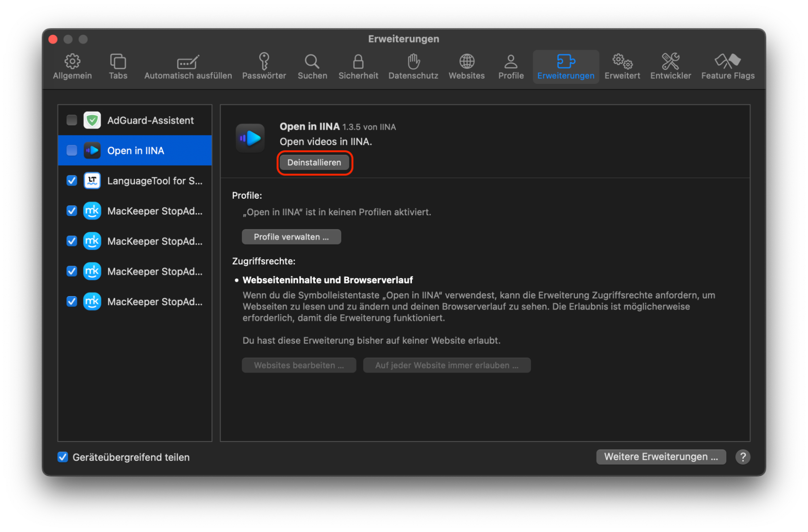808x532 pixels.
Task: Switch to the Passwörter pane
Action: 264,66
